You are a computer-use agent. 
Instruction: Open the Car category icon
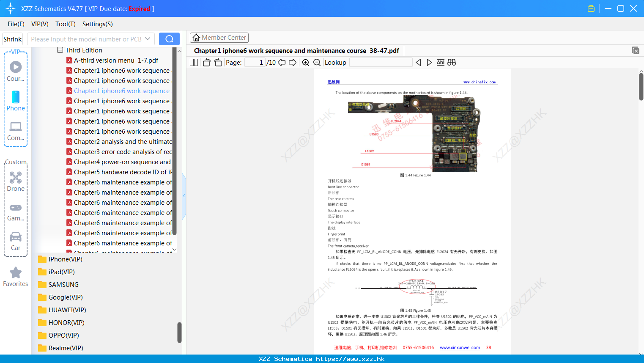16,236
